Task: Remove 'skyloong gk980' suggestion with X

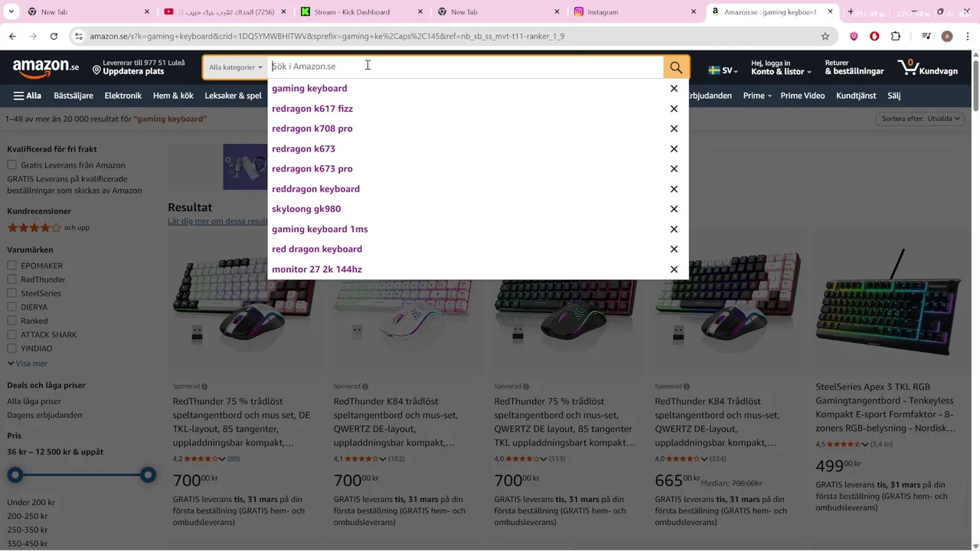Action: tap(674, 209)
